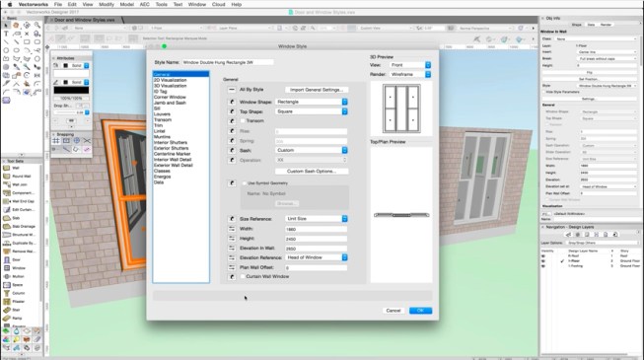Toggle Snap to Intersection in Snapping palette
This screenshot has width=644, height=360.
[x=87, y=140]
